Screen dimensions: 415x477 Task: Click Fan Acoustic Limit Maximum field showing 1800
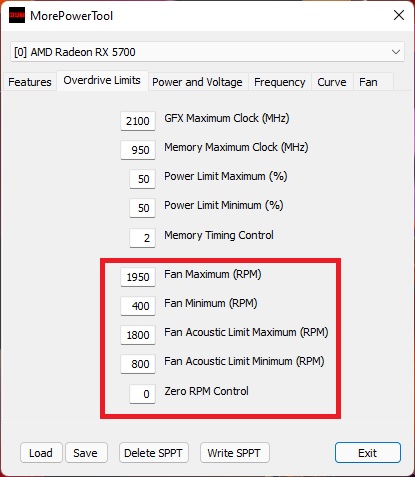(138, 335)
